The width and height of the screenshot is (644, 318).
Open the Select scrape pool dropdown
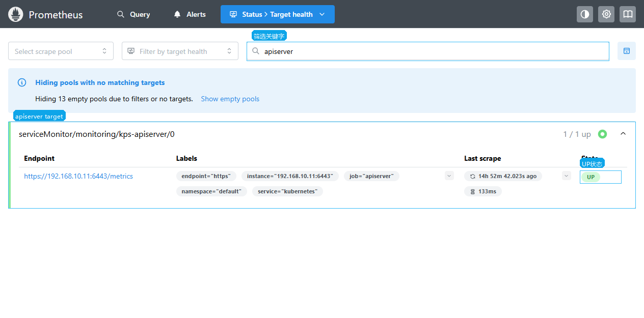[x=61, y=51]
